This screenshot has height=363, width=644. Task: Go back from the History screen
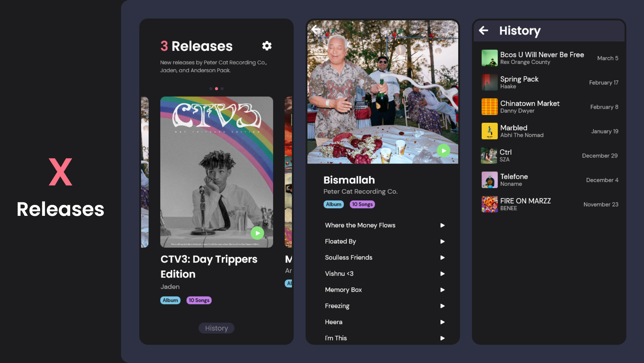483,30
